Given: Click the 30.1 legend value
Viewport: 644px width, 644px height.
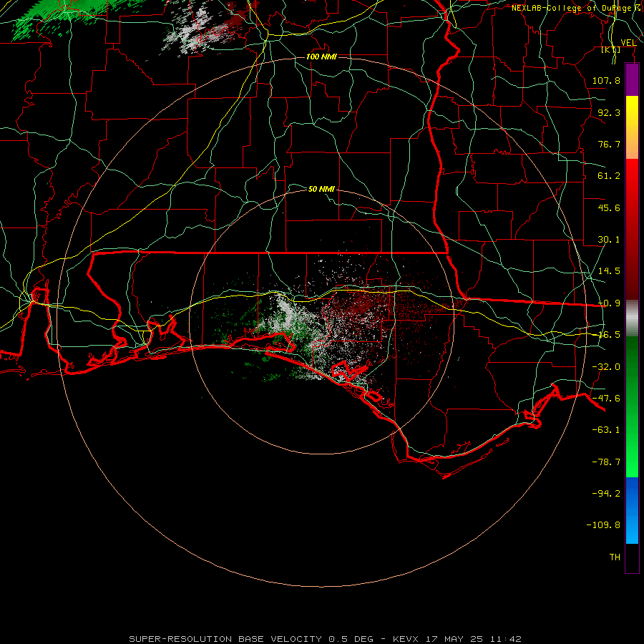Looking at the screenshot, I should click(609, 240).
